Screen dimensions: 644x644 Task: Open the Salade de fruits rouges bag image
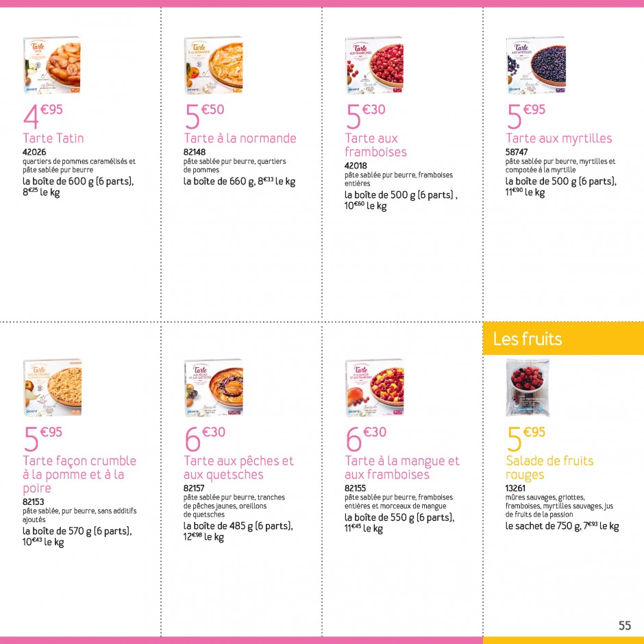tap(528, 388)
